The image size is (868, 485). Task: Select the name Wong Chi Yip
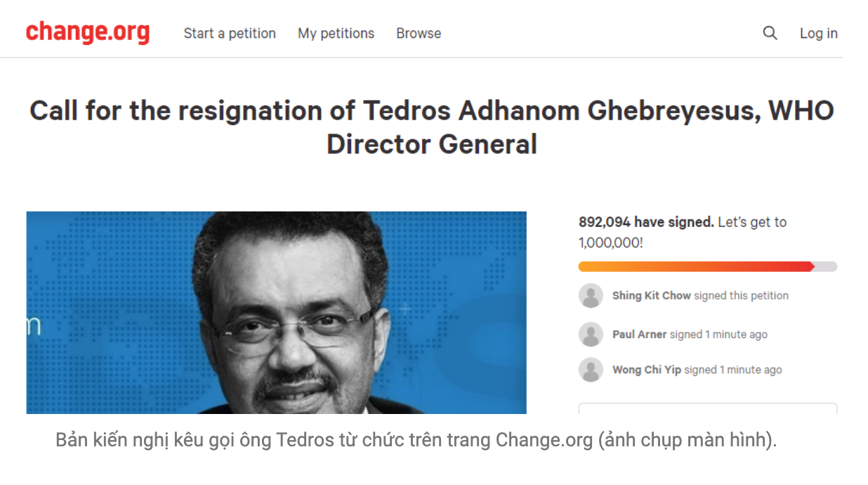[646, 370]
